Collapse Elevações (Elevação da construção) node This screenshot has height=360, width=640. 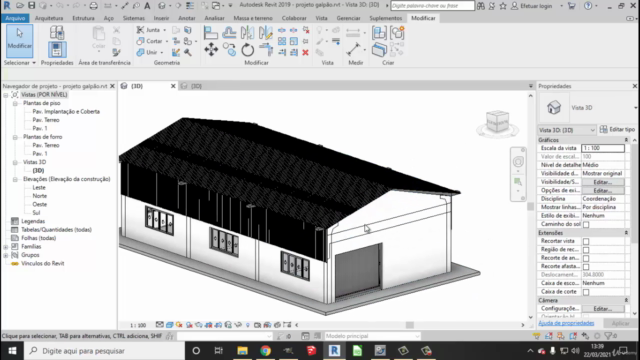15,179
